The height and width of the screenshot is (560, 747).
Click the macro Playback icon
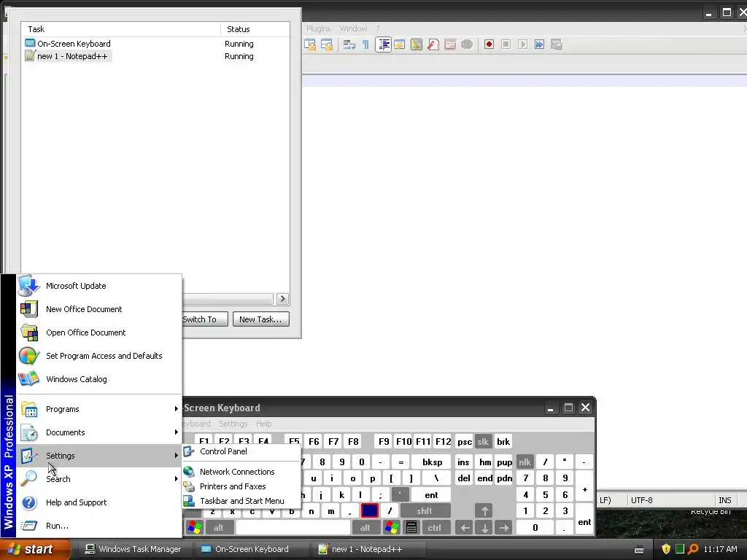click(522, 44)
